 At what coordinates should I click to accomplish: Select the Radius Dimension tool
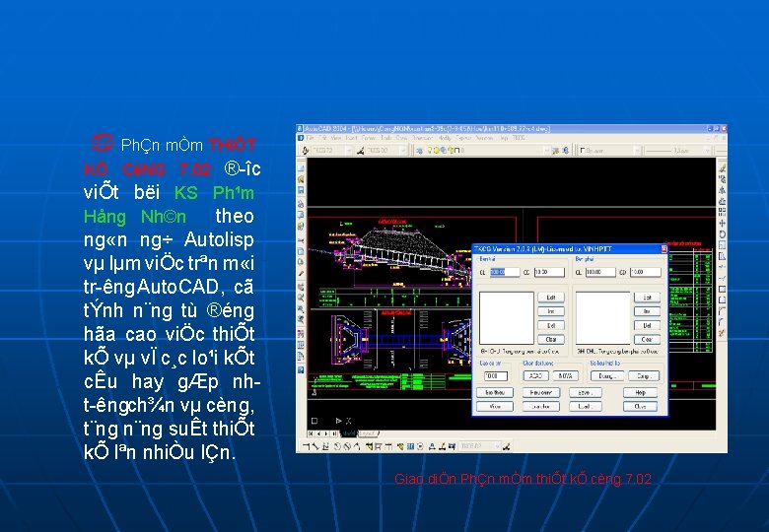[337, 446]
